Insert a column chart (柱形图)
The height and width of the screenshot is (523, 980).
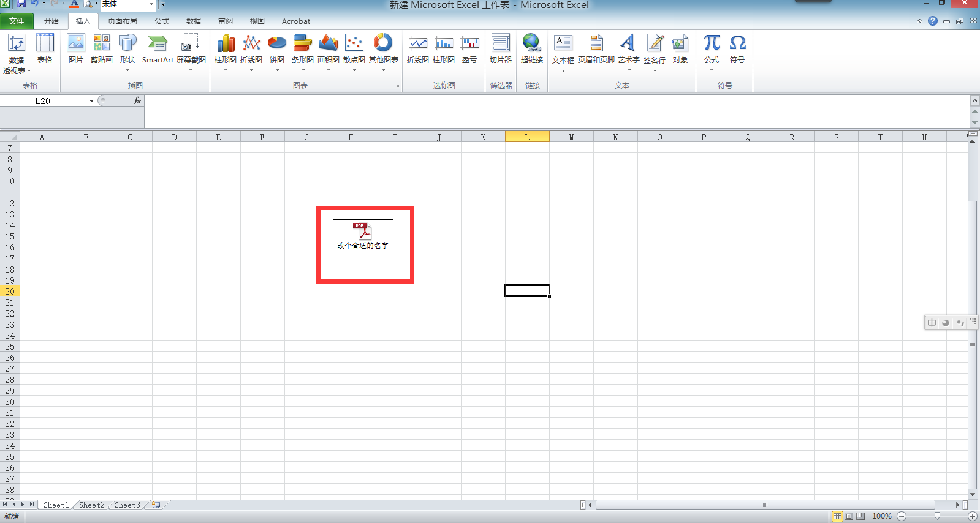click(x=226, y=53)
